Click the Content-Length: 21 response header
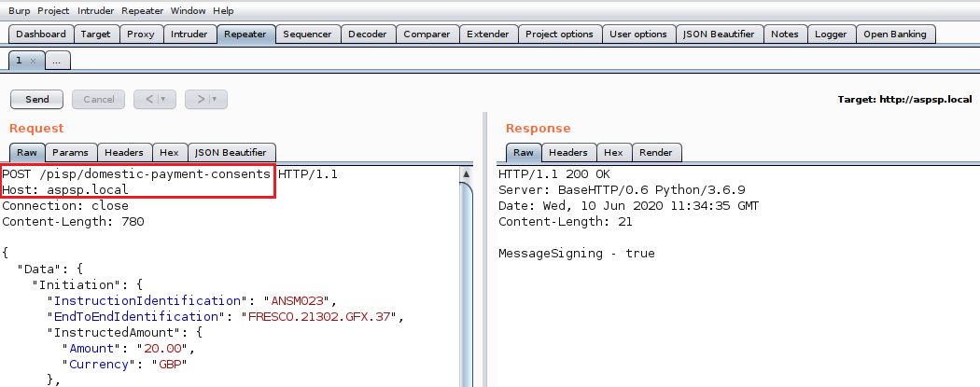 [x=565, y=222]
